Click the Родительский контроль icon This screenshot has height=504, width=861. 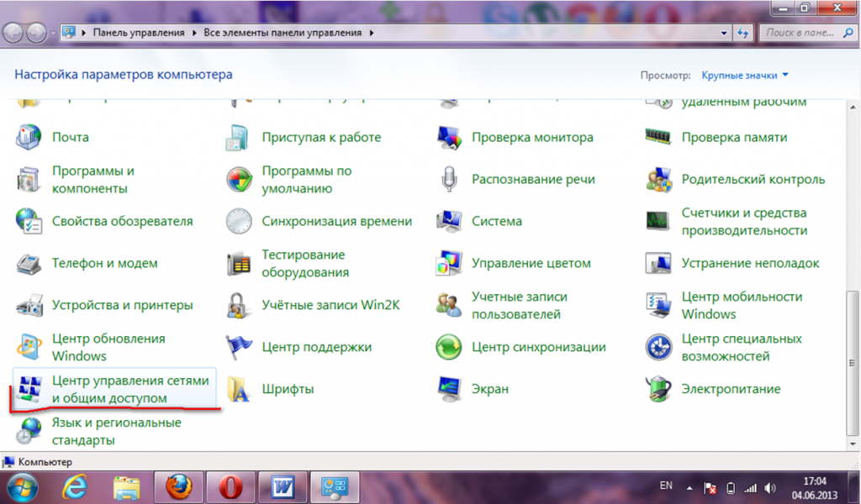point(658,179)
